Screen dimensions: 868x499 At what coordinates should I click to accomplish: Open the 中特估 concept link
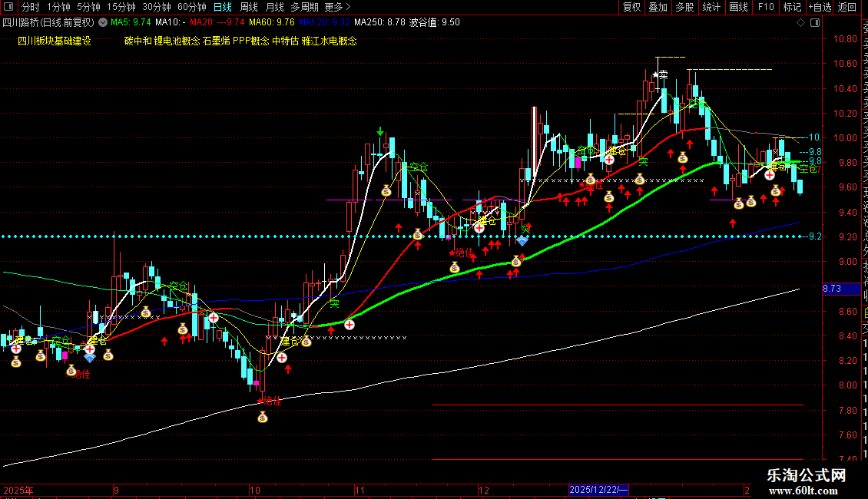(285, 41)
